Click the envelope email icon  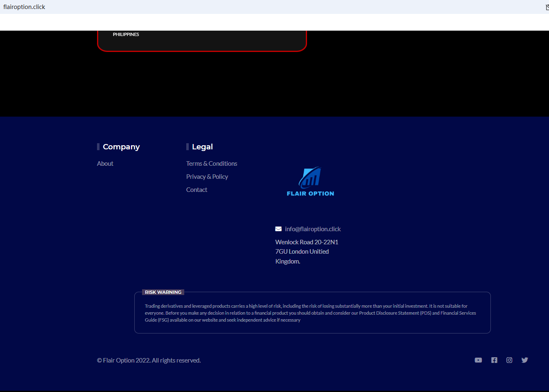pyautogui.click(x=278, y=229)
